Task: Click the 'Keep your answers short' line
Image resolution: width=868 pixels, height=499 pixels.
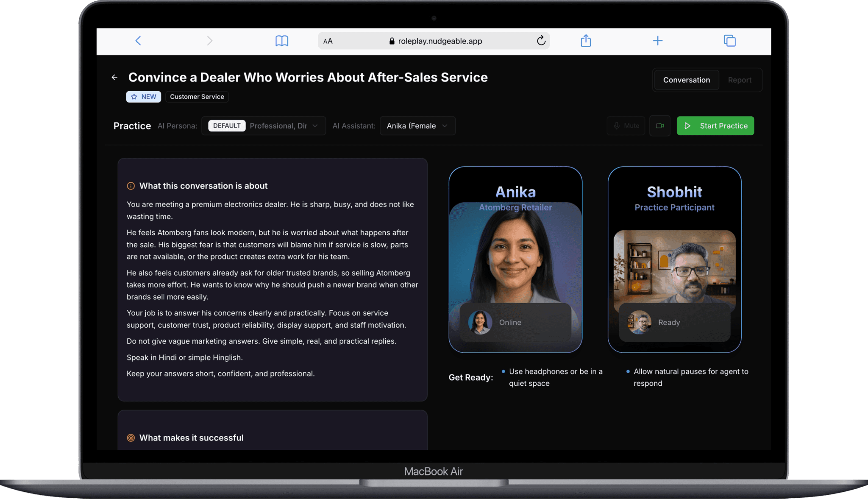Action: (x=221, y=374)
